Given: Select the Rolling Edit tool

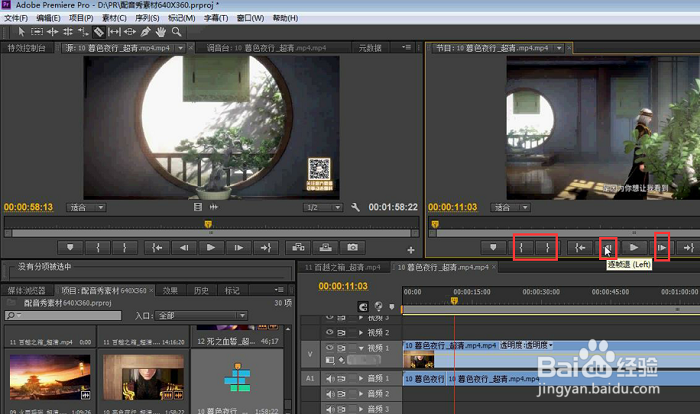Looking at the screenshot, I should point(68,32).
